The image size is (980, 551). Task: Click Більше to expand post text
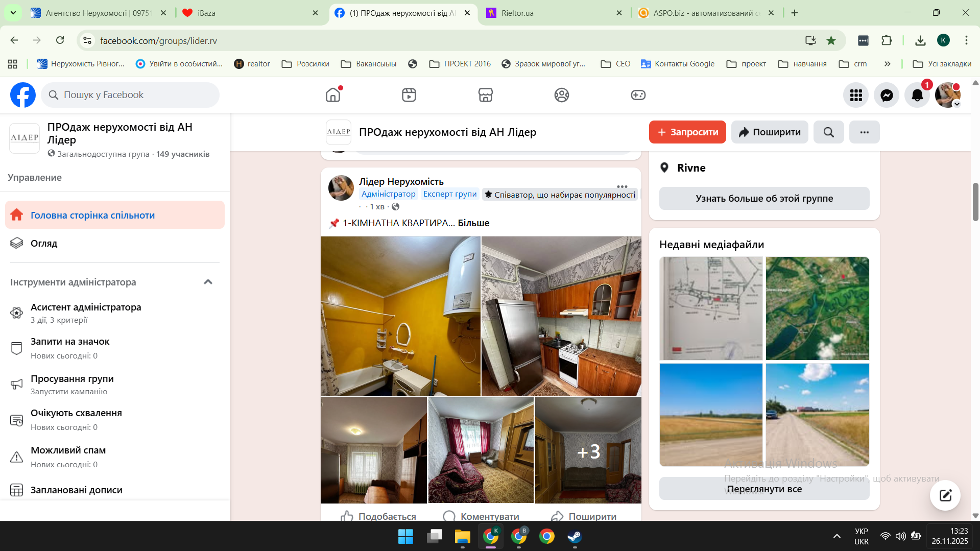[473, 223]
